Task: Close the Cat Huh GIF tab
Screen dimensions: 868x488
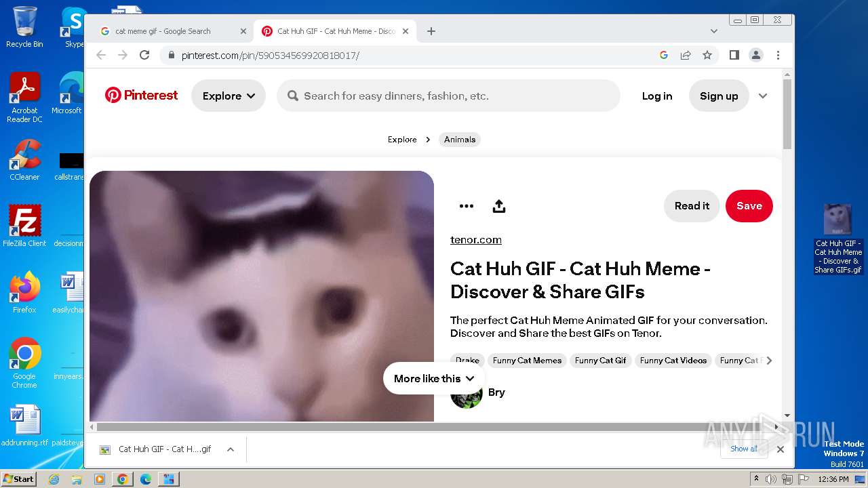Action: [406, 31]
